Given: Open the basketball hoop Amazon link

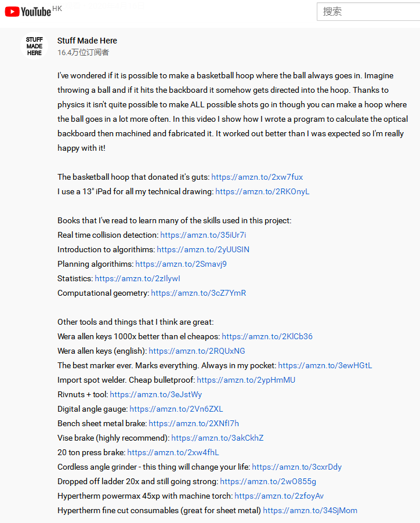Looking at the screenshot, I should point(257,177).
